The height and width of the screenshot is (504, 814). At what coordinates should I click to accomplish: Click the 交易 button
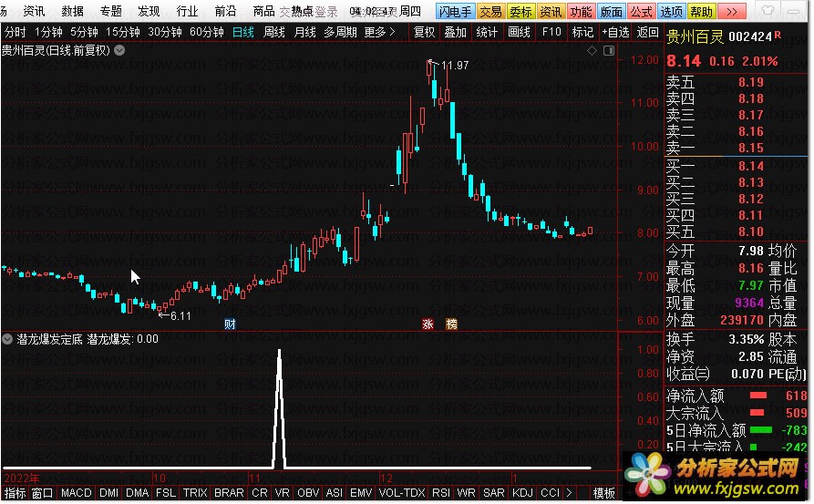click(490, 12)
